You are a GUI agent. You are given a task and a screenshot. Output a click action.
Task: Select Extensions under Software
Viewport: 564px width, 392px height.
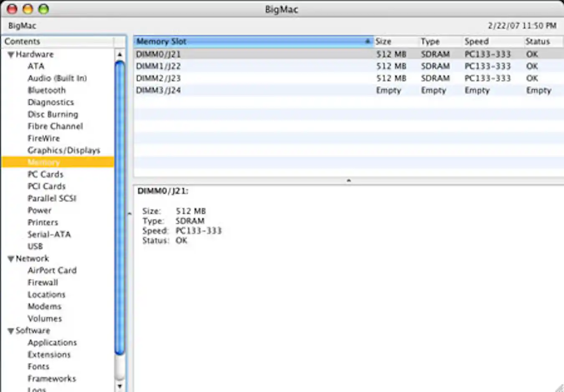pyautogui.click(x=49, y=354)
